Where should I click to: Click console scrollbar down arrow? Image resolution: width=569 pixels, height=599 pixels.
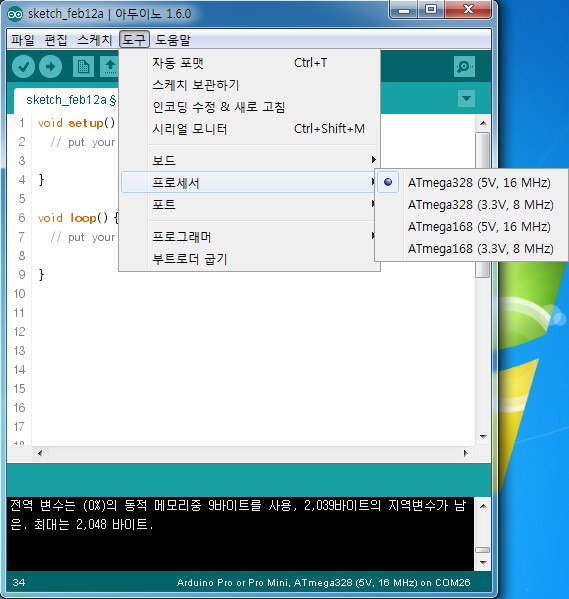(483, 563)
